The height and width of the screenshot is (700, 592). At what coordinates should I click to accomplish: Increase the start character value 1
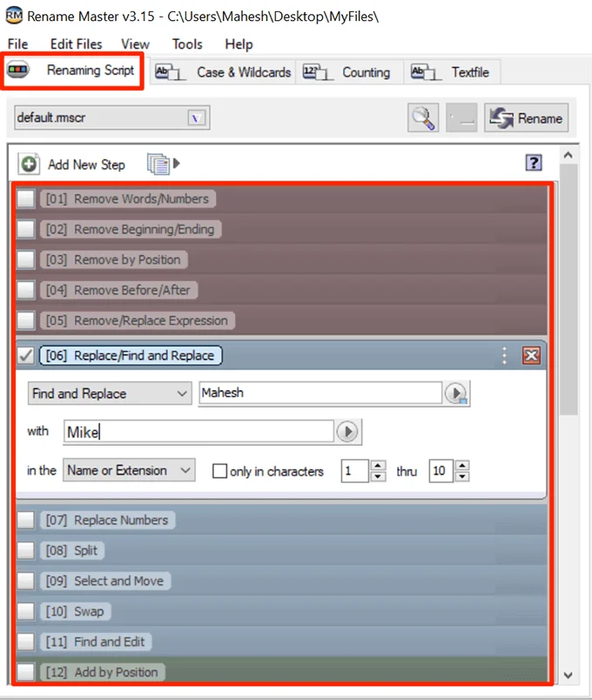[x=378, y=465]
